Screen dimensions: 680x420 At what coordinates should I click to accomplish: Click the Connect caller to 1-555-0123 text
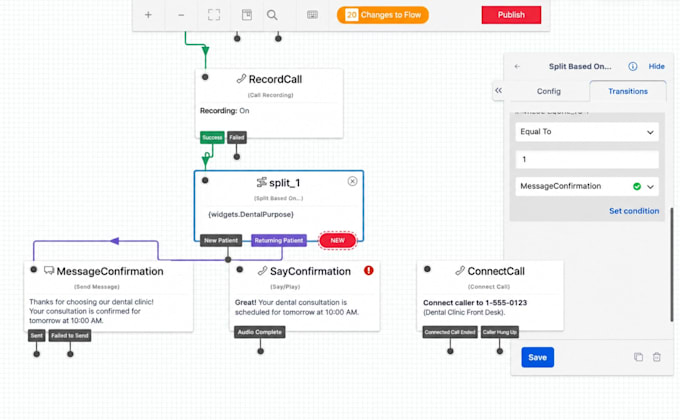click(x=475, y=303)
